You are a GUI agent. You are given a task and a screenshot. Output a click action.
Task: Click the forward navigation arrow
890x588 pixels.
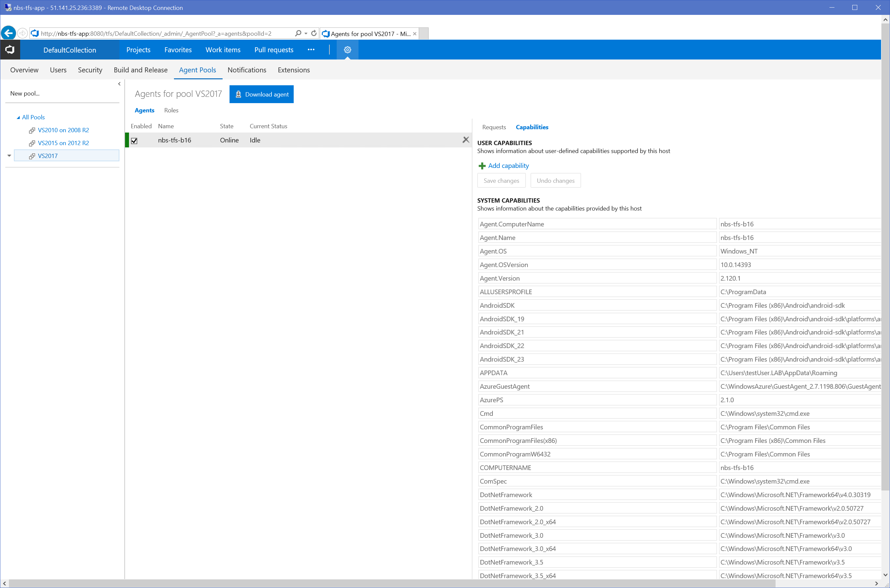point(22,33)
